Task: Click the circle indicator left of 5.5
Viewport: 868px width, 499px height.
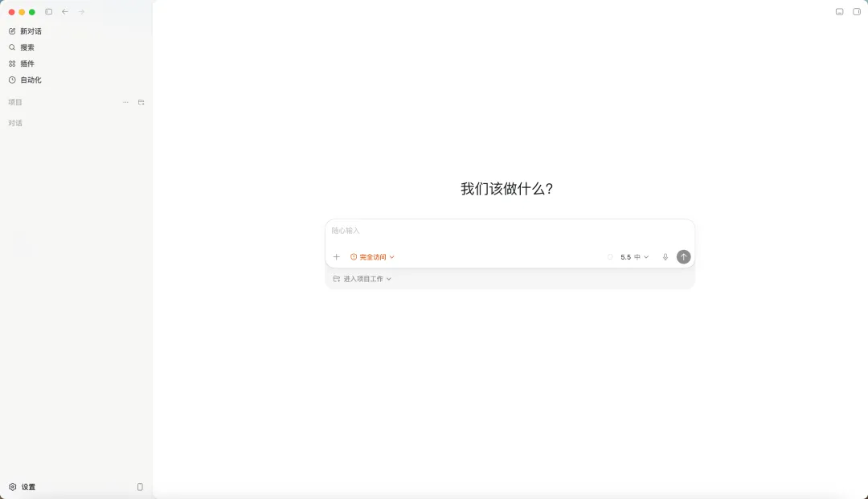Action: tap(610, 257)
